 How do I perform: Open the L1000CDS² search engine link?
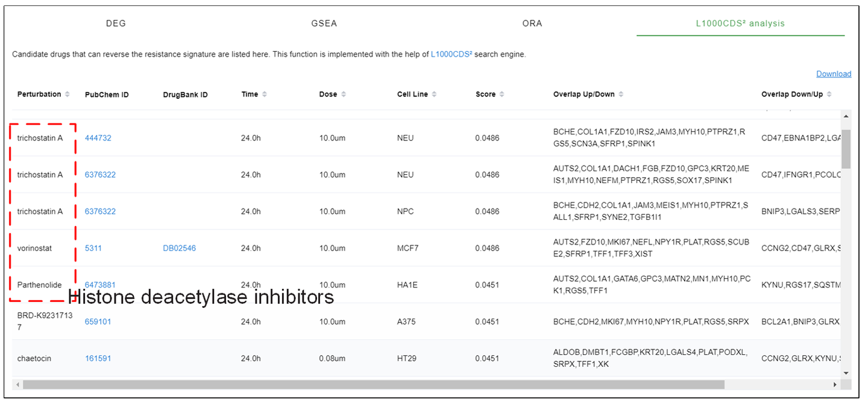pyautogui.click(x=451, y=54)
